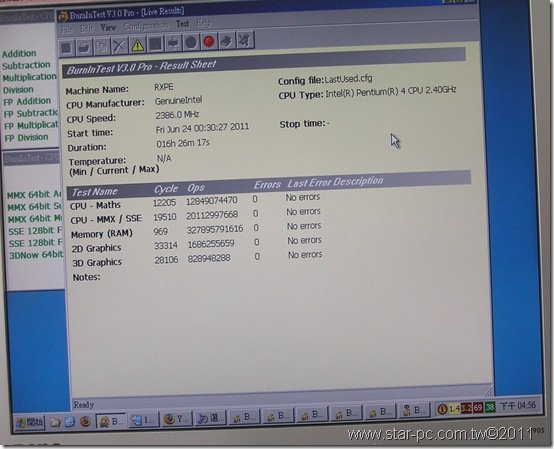Click Multiplication in the background CPU window
Image resolution: width=554 pixels, height=449 pixels.
pyautogui.click(x=29, y=77)
